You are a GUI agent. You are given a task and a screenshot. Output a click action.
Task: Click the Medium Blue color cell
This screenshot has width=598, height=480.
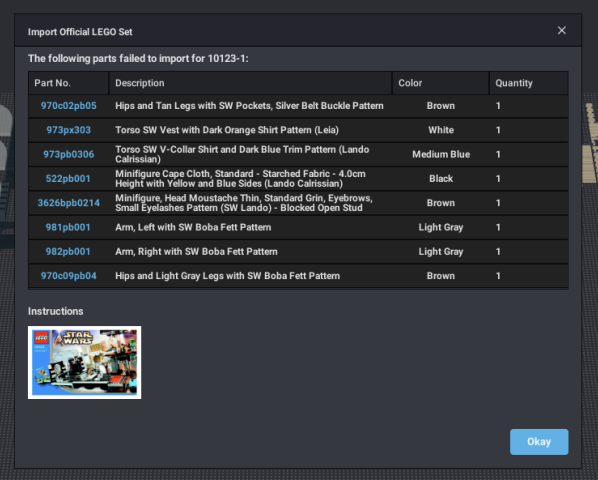(x=441, y=154)
